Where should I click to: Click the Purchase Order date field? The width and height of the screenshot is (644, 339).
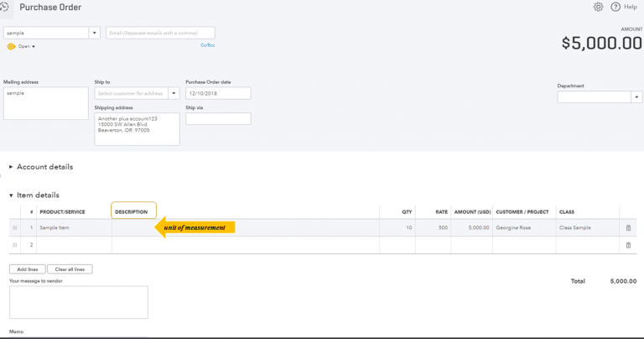[218, 93]
